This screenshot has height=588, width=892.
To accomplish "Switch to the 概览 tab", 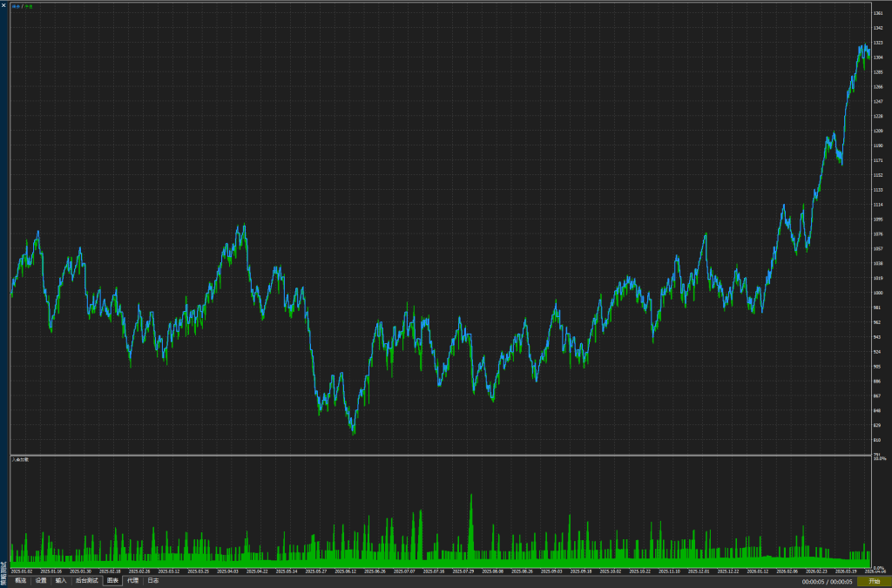I will (20, 580).
